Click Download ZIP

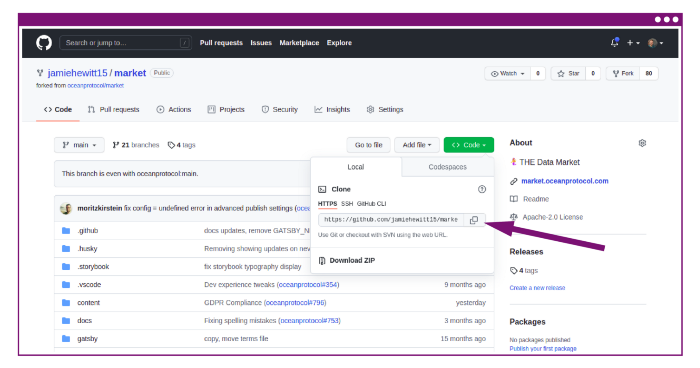point(347,260)
